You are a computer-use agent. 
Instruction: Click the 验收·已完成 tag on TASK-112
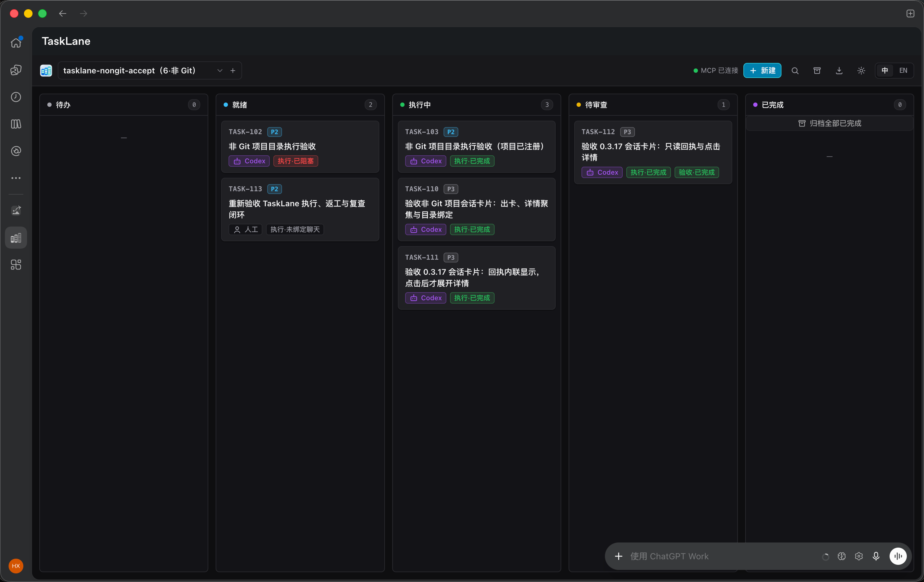click(x=696, y=173)
